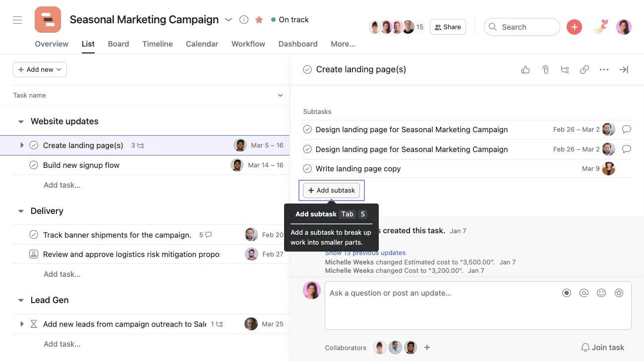Open the project title dropdown
The height and width of the screenshot is (361, 644).
click(229, 19)
